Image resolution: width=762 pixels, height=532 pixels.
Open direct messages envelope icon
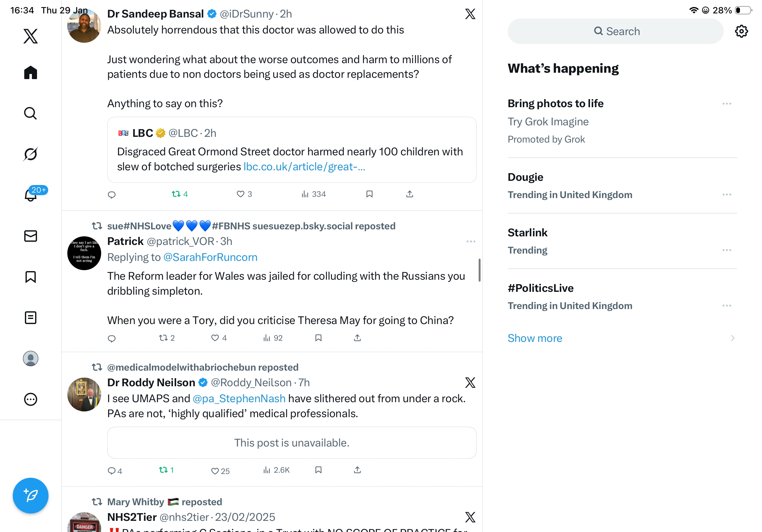click(31, 236)
